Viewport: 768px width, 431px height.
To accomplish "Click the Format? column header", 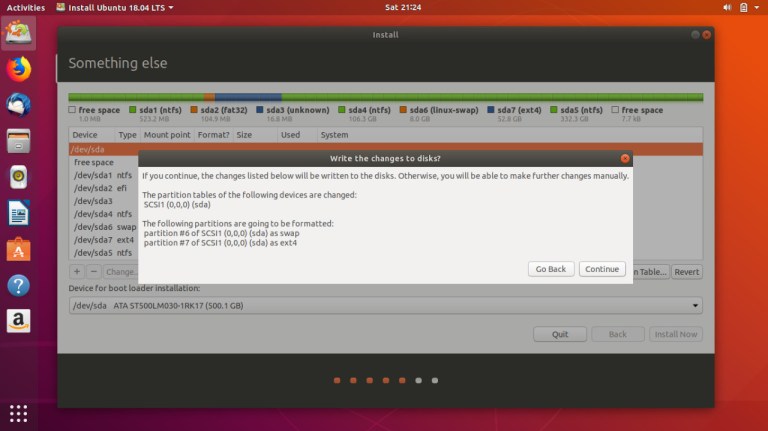I will click(x=214, y=135).
